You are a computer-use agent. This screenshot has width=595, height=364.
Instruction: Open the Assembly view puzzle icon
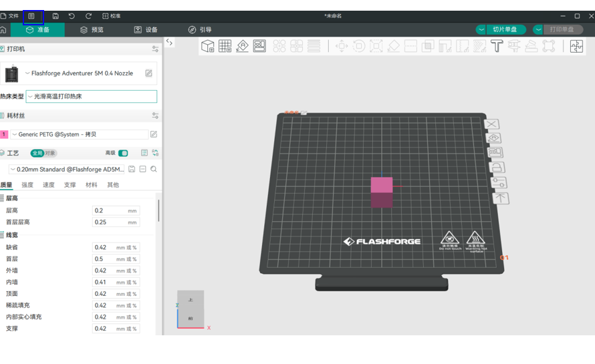coord(576,46)
